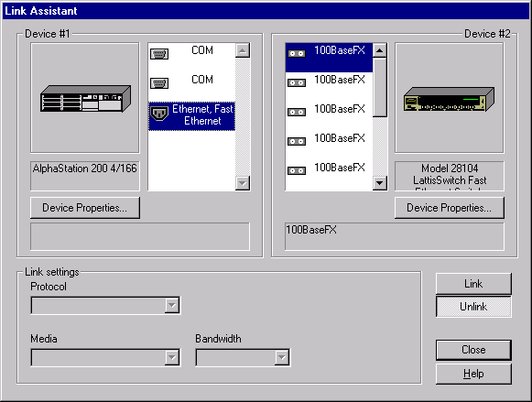Click the empty Device #1 port description field

(140, 236)
